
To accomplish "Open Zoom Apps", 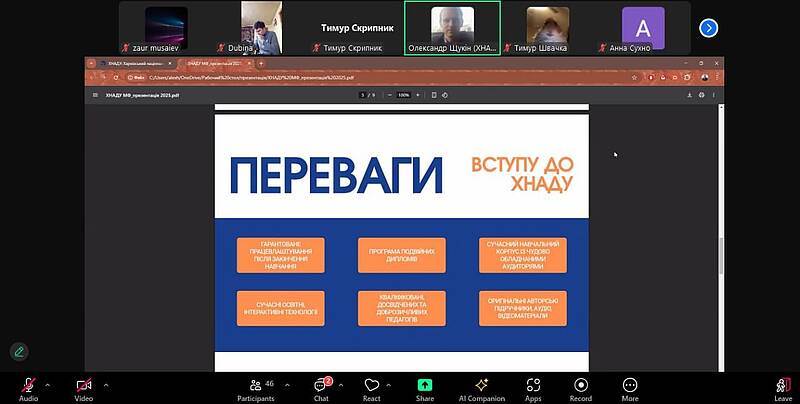I will 533,390.
